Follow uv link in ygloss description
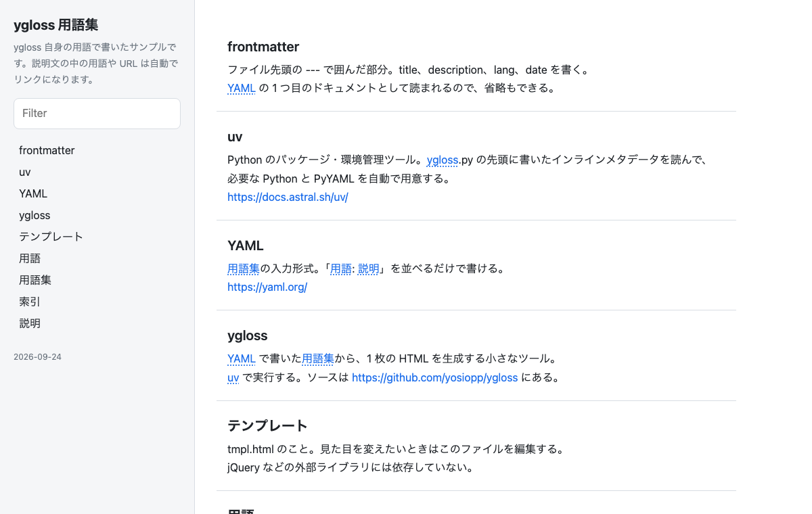Screen dimensions: 812x514 point(233,377)
